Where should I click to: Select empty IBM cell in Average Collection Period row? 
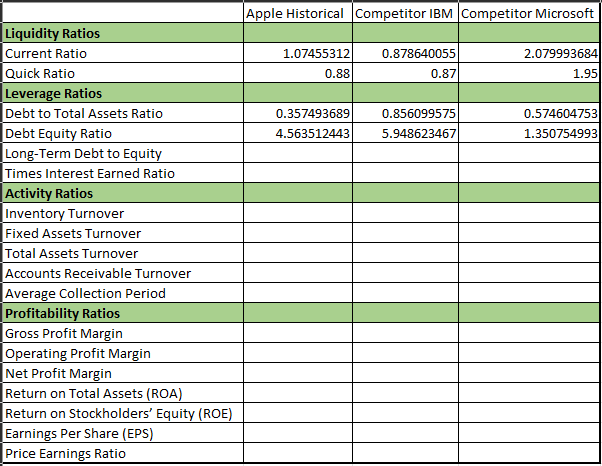405,294
